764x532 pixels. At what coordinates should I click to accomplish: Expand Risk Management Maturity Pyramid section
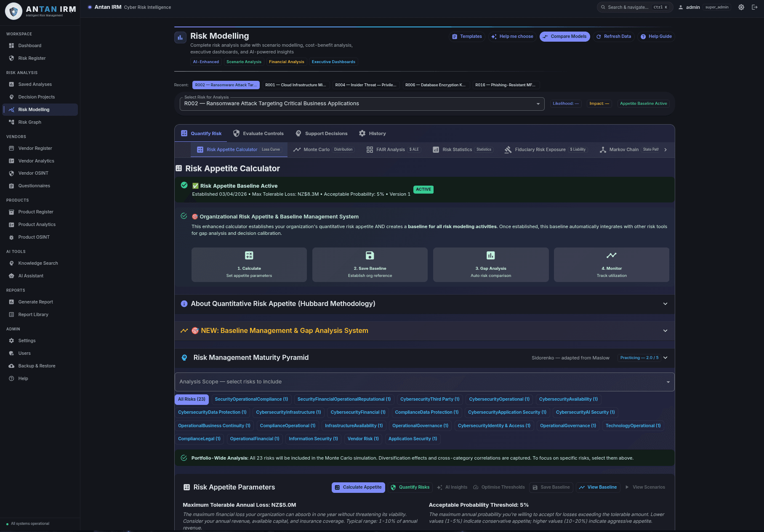click(424, 358)
